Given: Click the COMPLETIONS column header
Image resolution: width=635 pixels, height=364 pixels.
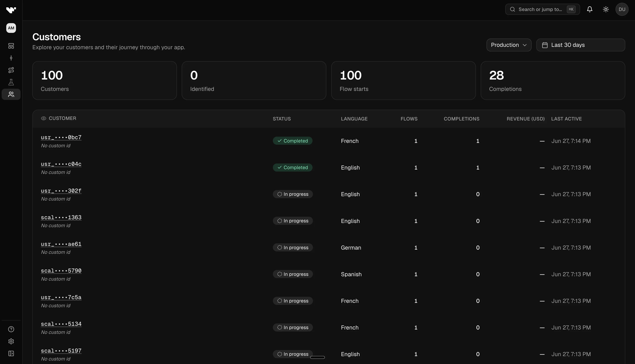Looking at the screenshot, I should [461, 119].
